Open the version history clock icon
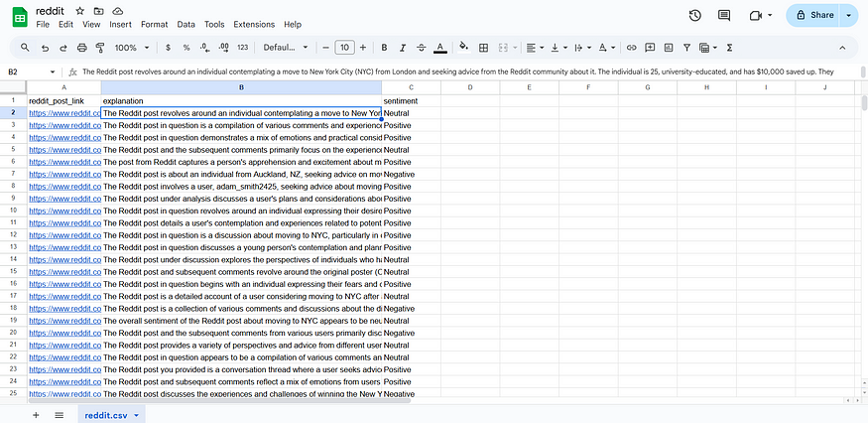Image resolution: width=868 pixels, height=423 pixels. click(x=695, y=16)
